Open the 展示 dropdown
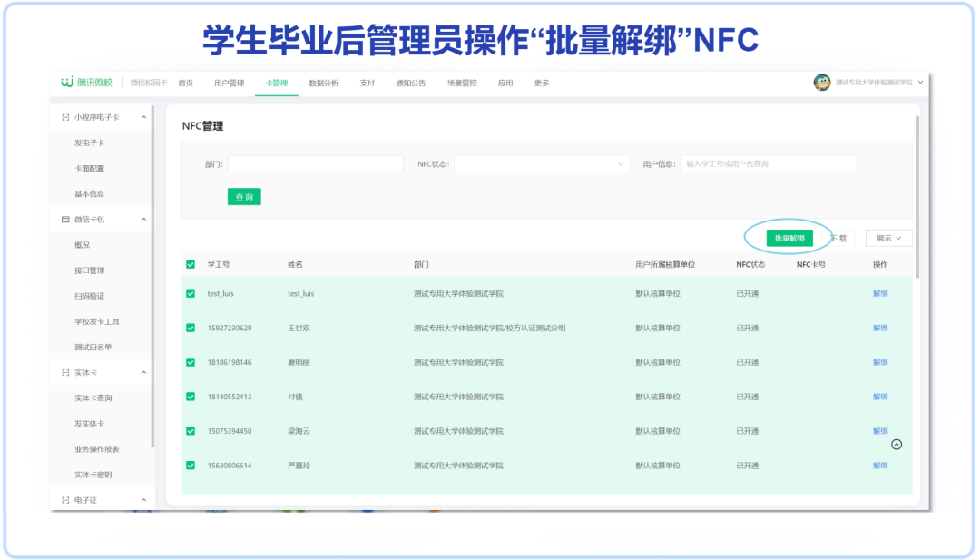The image size is (980, 560). (x=888, y=238)
